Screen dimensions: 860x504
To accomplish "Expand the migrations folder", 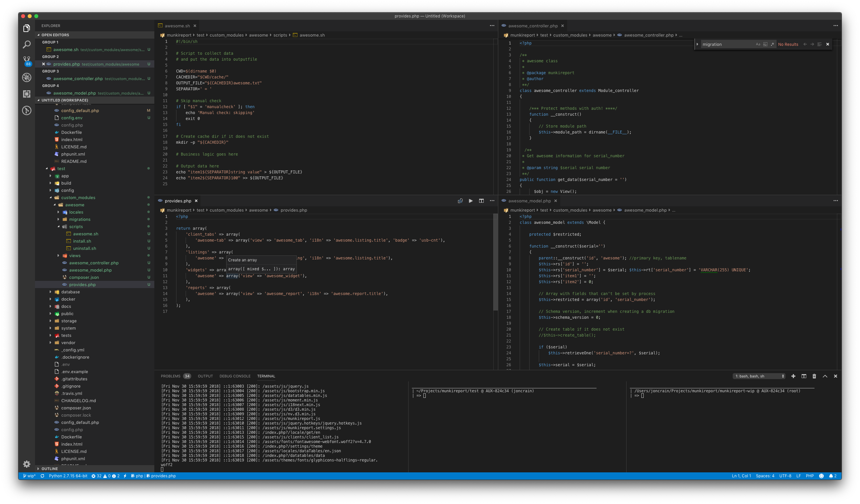I will (x=79, y=220).
